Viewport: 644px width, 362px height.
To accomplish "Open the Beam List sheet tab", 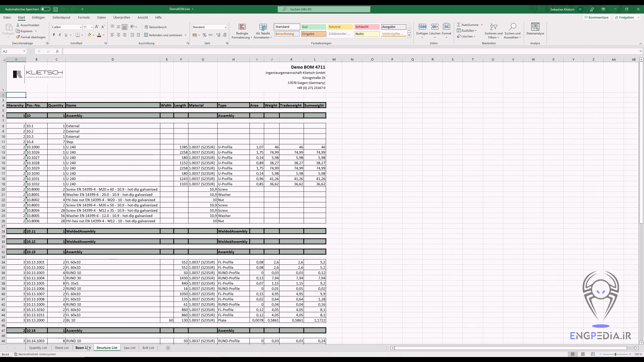I will point(83,348).
